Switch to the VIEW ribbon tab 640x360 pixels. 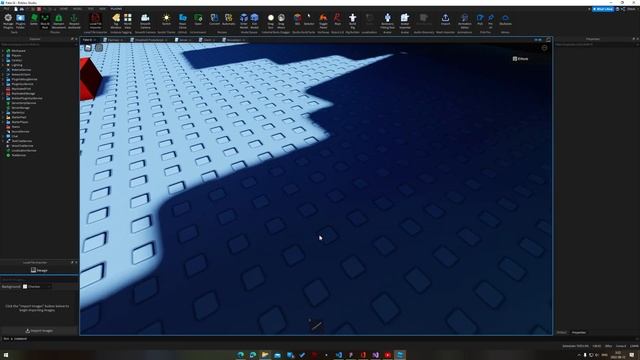coord(102,9)
